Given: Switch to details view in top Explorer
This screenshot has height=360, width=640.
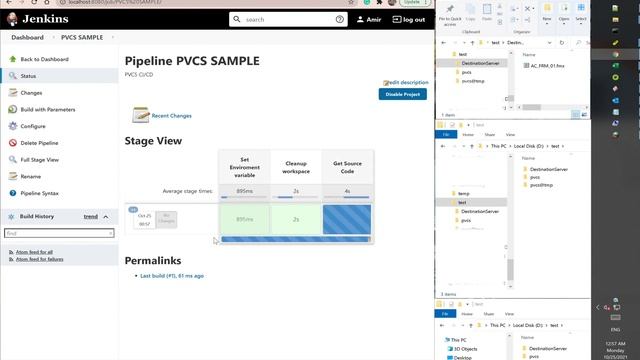Looking at the screenshot, I should 576,115.
